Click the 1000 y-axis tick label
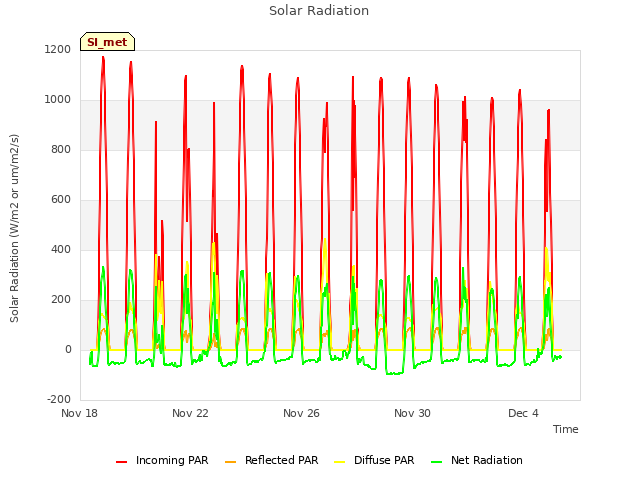The height and width of the screenshot is (480, 640). (58, 100)
